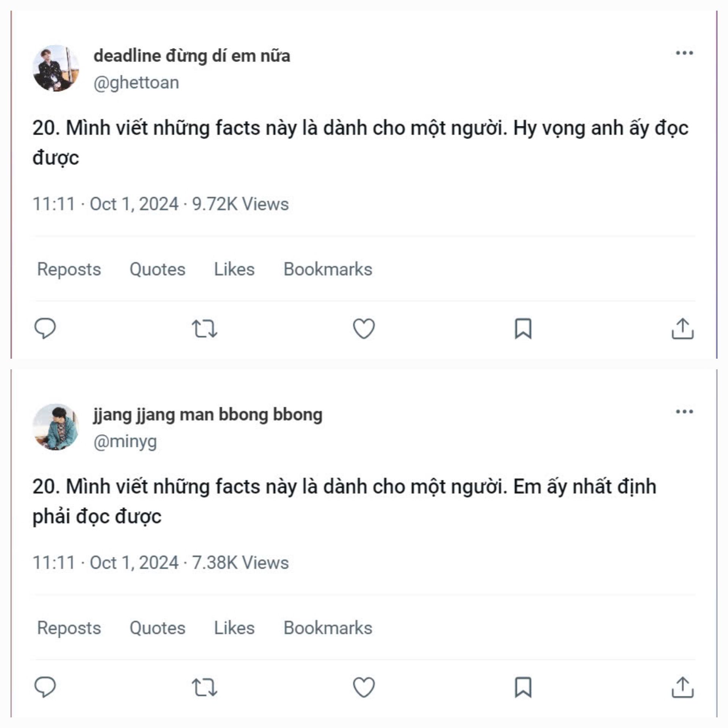This screenshot has height=728, width=728.
Task: View Reposts of the first tweet
Action: tap(69, 270)
